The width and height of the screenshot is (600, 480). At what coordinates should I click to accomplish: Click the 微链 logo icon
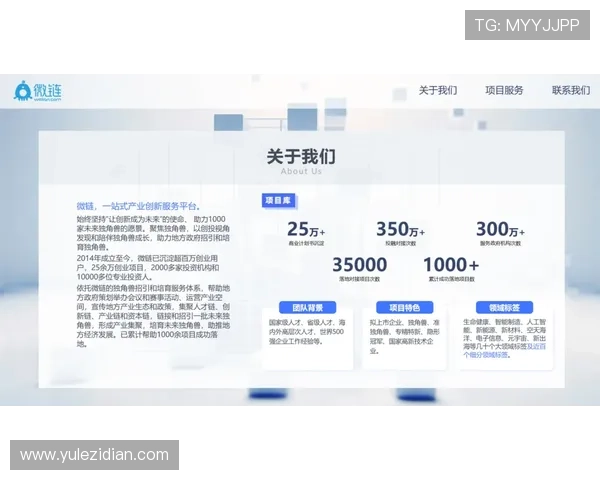[38, 91]
